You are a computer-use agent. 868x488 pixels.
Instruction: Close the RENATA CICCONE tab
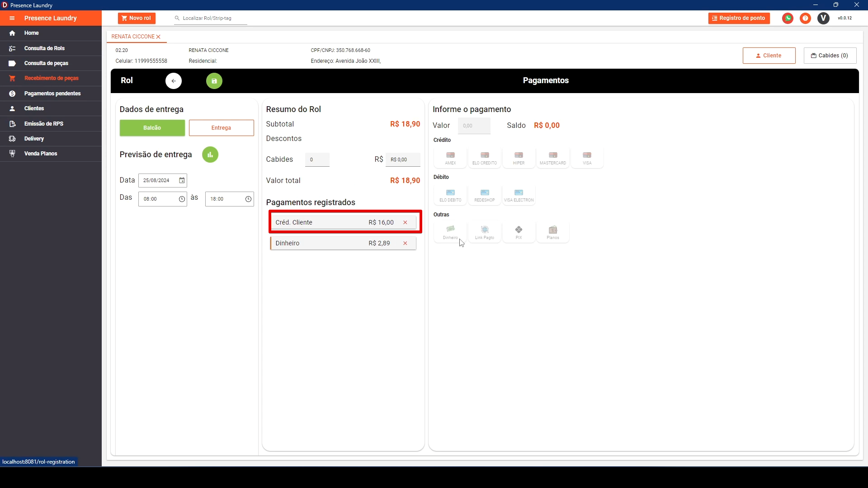click(x=158, y=37)
